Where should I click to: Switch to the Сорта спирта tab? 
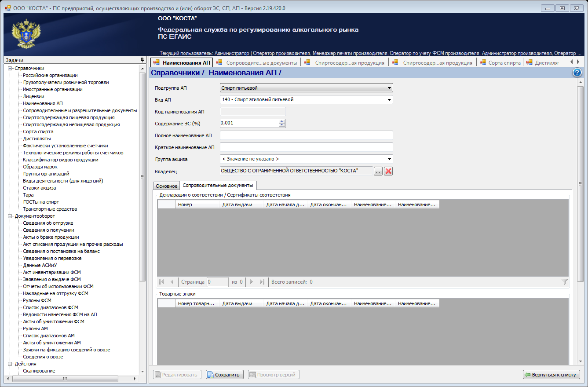500,62
